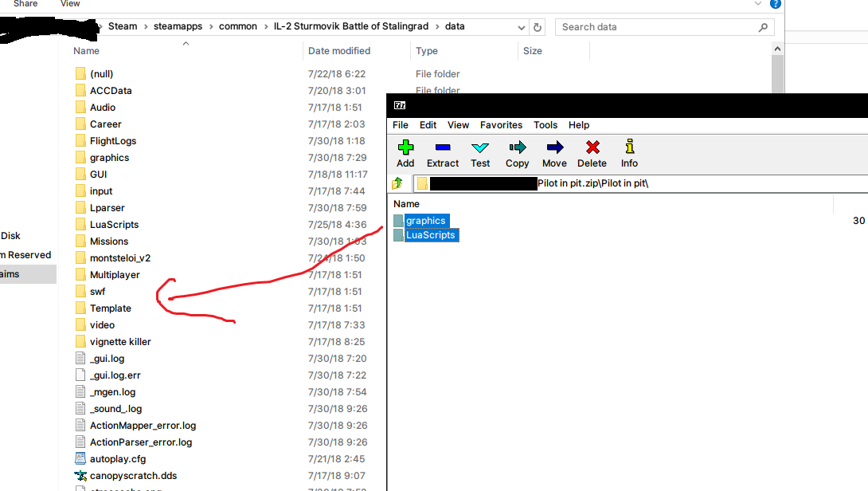Switch to the View ribbon tab
This screenshot has height=491, width=868.
(x=70, y=4)
